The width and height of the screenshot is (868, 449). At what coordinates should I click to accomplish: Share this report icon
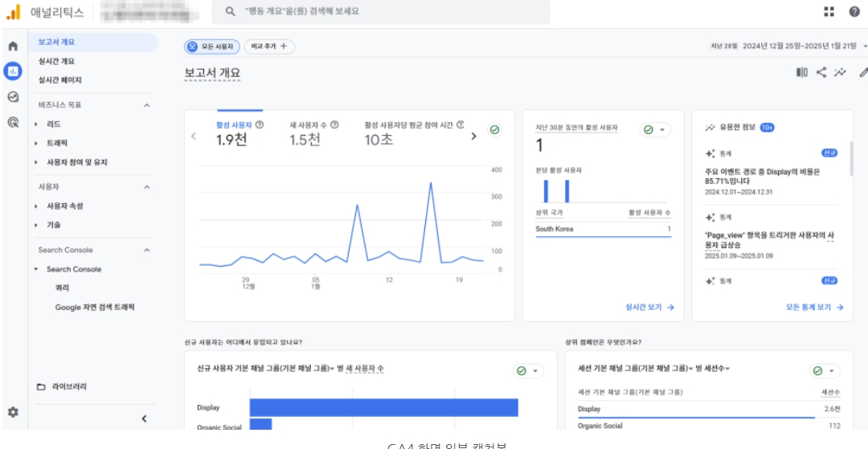point(821,72)
